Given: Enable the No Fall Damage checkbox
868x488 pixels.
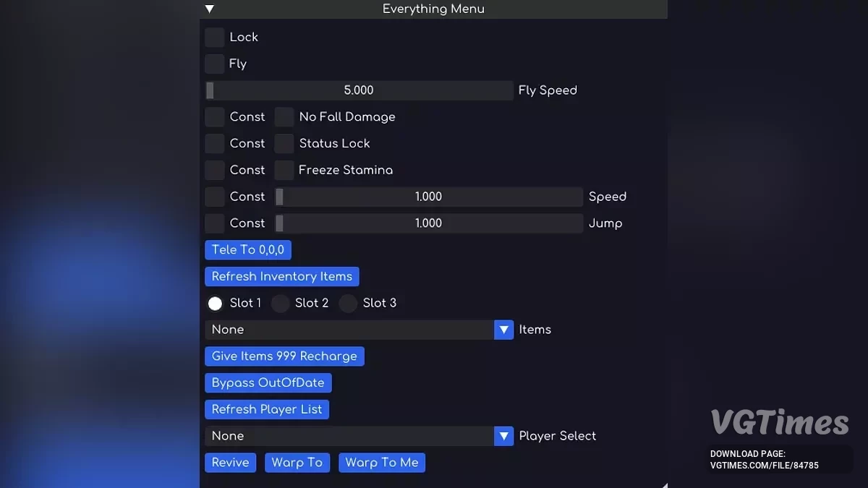Looking at the screenshot, I should point(284,117).
